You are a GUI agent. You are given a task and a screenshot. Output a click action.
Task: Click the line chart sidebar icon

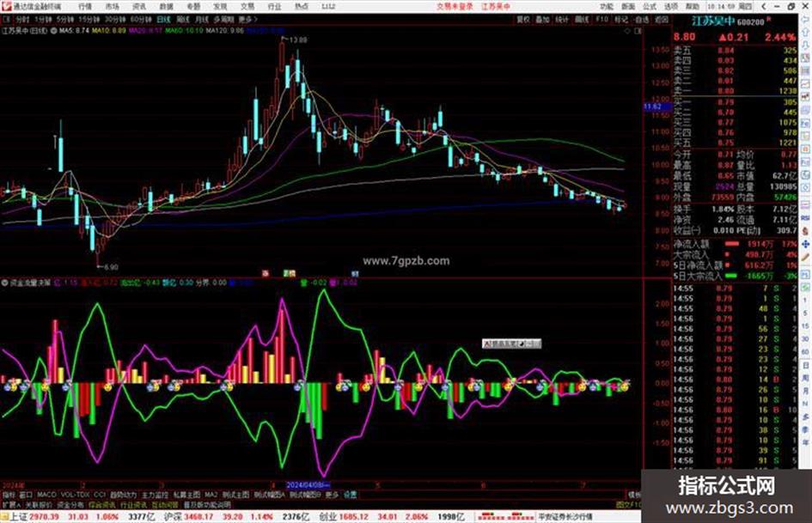pyautogui.click(x=805, y=83)
